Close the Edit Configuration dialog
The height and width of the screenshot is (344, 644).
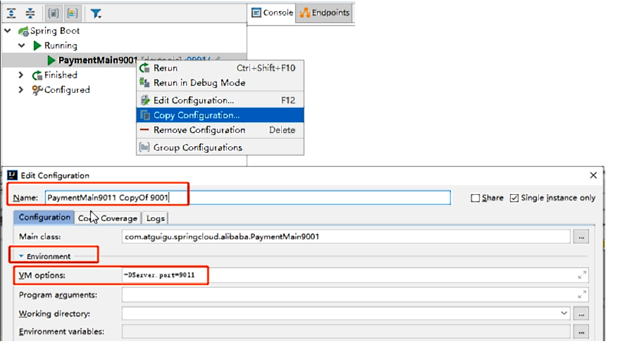tap(594, 176)
